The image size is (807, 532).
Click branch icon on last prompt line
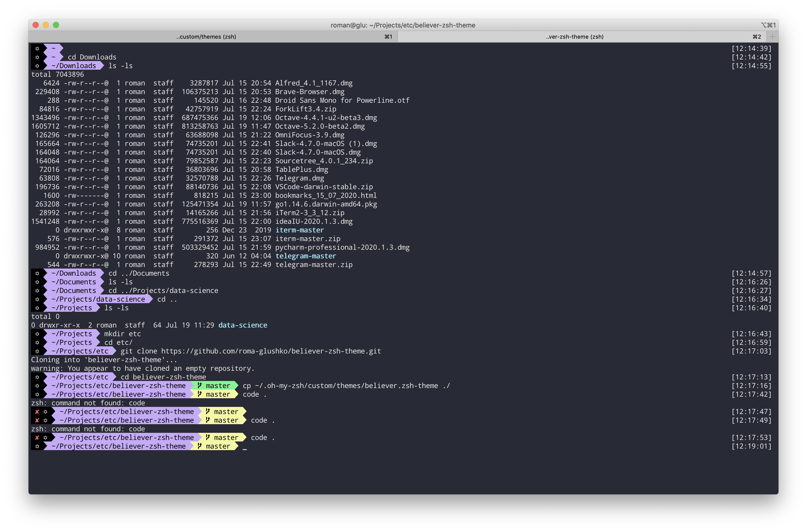click(199, 446)
